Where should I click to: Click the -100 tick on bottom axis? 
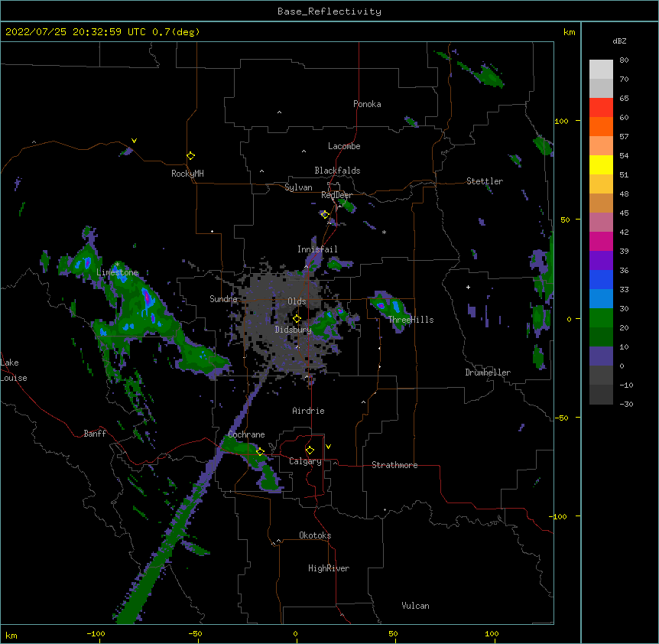96,633
